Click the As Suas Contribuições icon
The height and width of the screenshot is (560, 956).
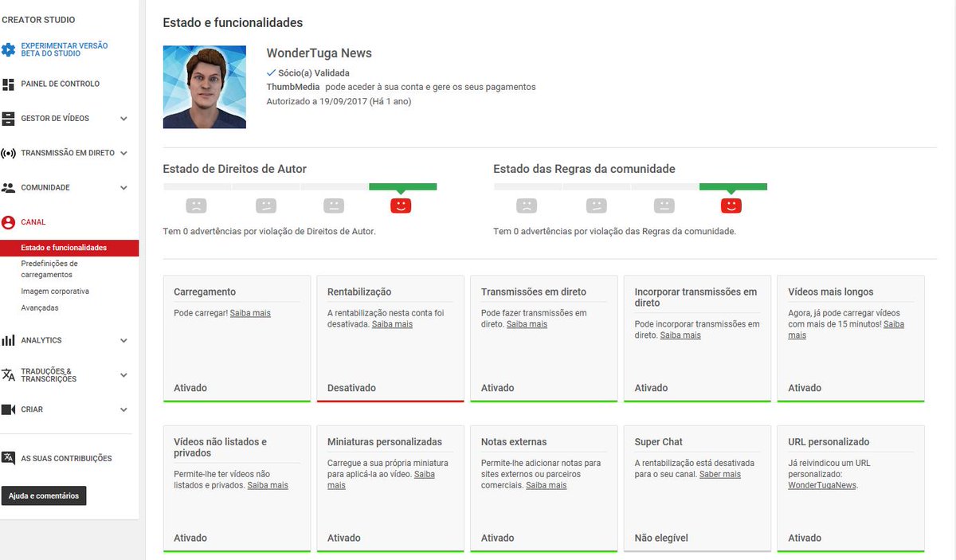point(8,458)
